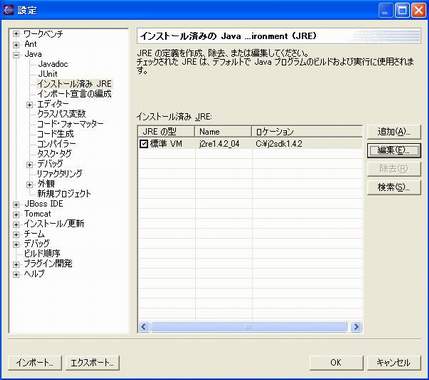The image size is (429, 380).
Task: Expand the Ant tree node
Action: (x=16, y=44)
